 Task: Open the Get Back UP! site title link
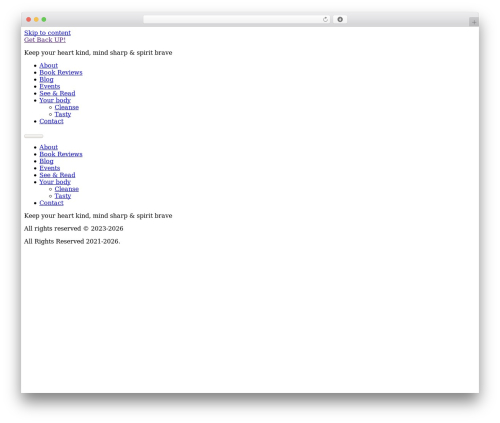point(45,40)
